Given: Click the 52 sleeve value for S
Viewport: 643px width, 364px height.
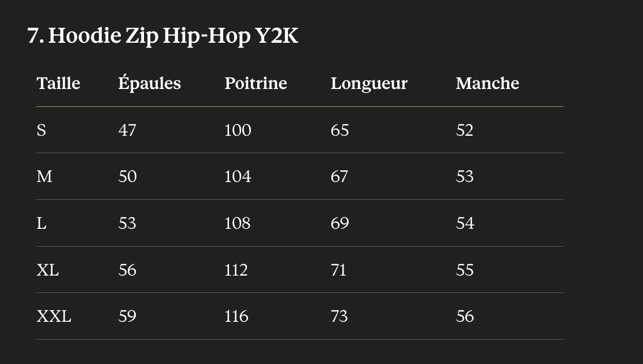Looking at the screenshot, I should click(x=464, y=130).
